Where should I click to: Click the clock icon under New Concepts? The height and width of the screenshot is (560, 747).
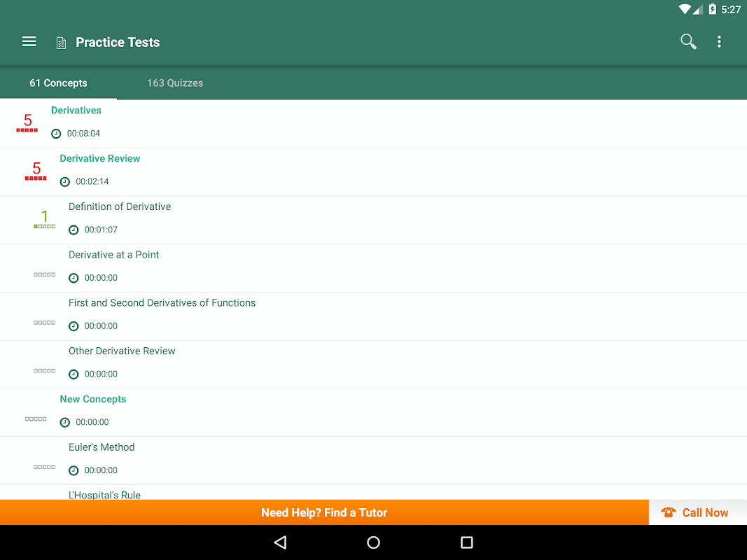65,422
